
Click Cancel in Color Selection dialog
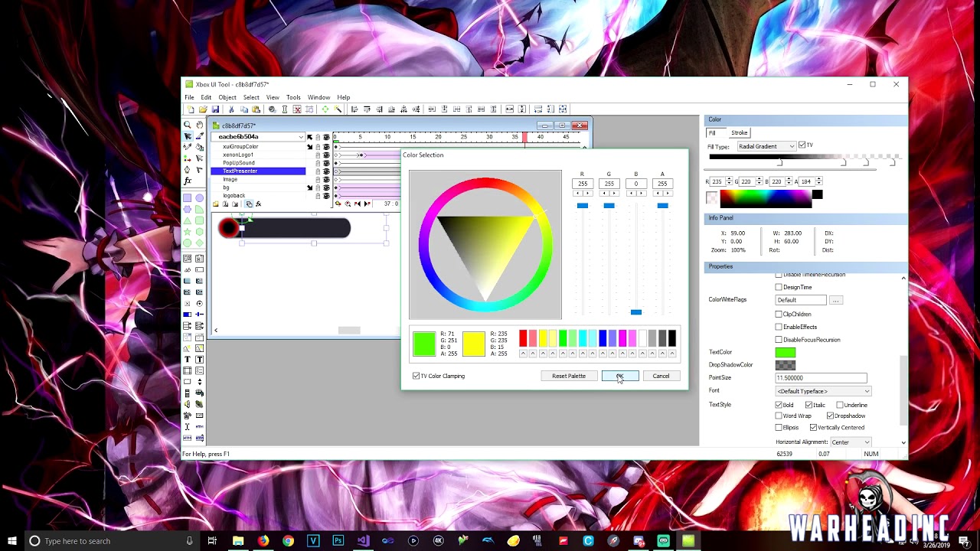(661, 376)
